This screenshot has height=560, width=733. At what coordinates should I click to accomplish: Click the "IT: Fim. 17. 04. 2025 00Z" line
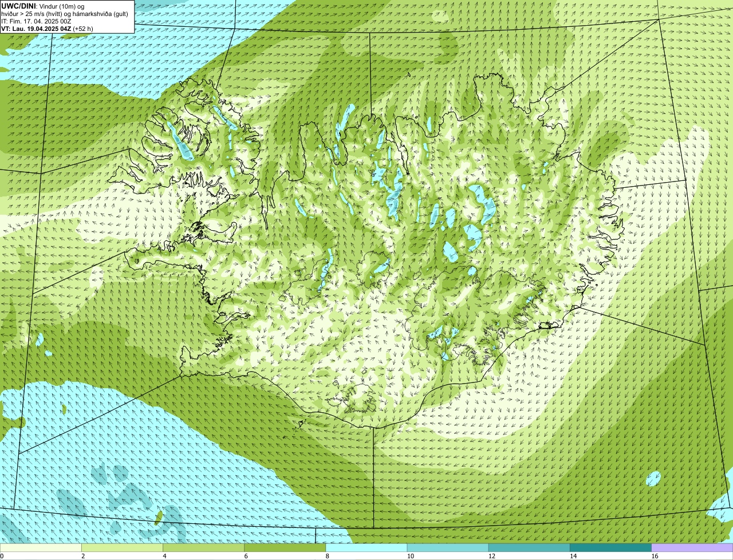coord(37,21)
